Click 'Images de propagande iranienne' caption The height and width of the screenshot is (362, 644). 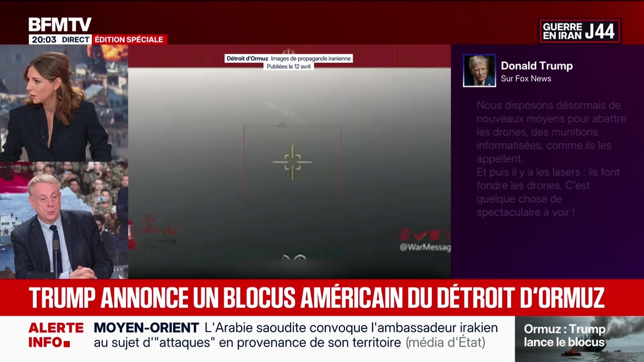tap(310, 59)
